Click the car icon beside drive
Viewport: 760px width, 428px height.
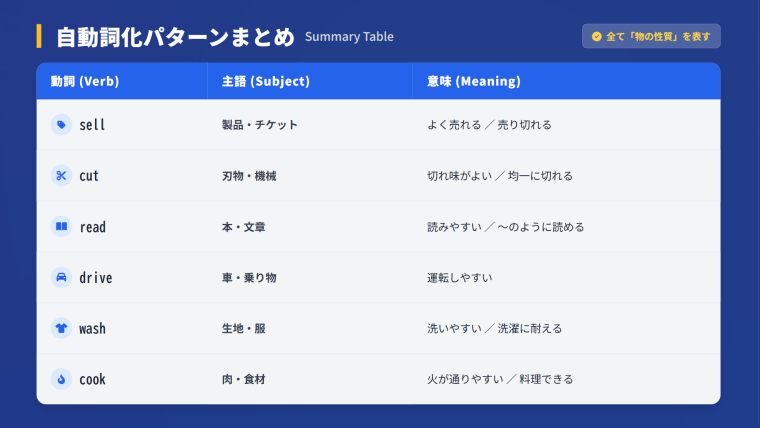pos(61,278)
